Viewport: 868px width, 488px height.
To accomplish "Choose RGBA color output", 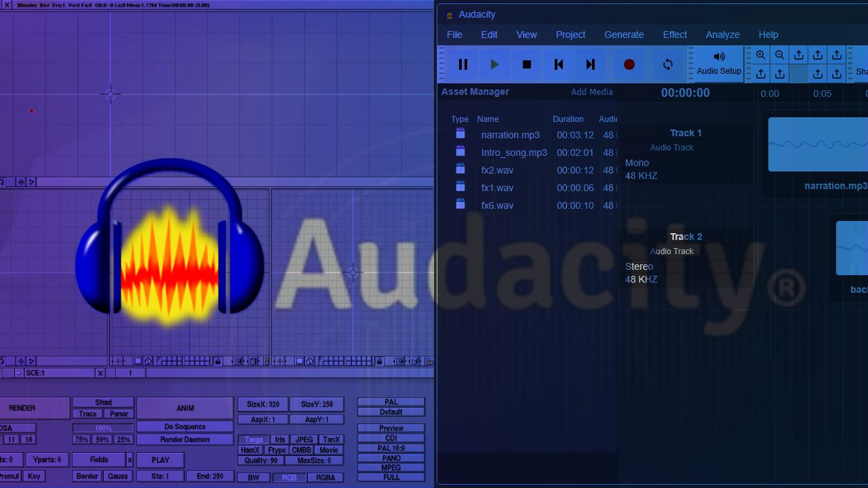I will pos(325,478).
